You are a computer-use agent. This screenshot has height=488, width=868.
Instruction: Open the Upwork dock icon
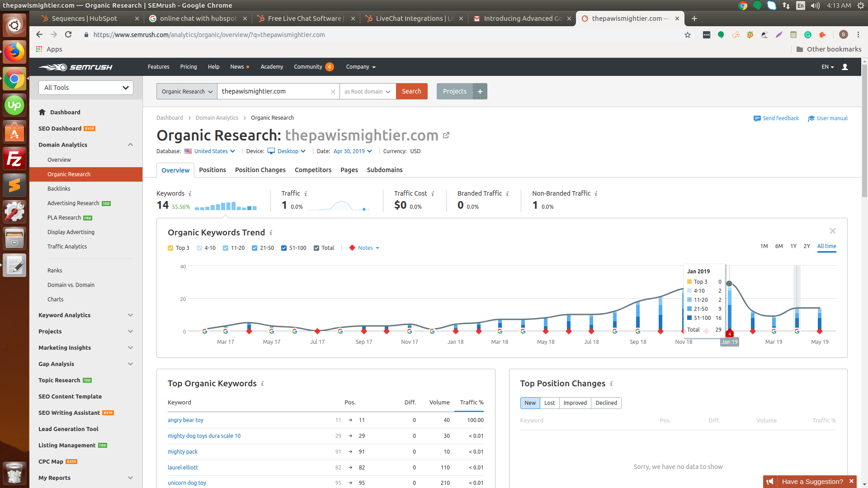[14, 105]
